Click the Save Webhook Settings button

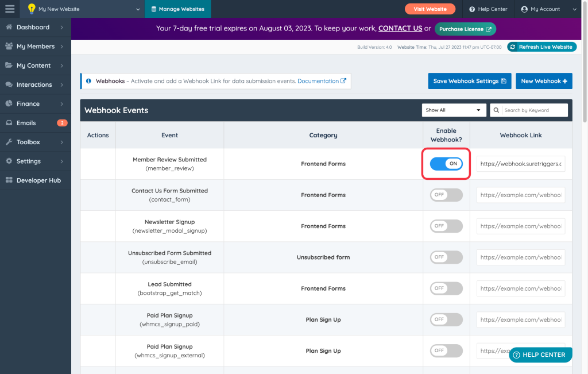pos(469,81)
